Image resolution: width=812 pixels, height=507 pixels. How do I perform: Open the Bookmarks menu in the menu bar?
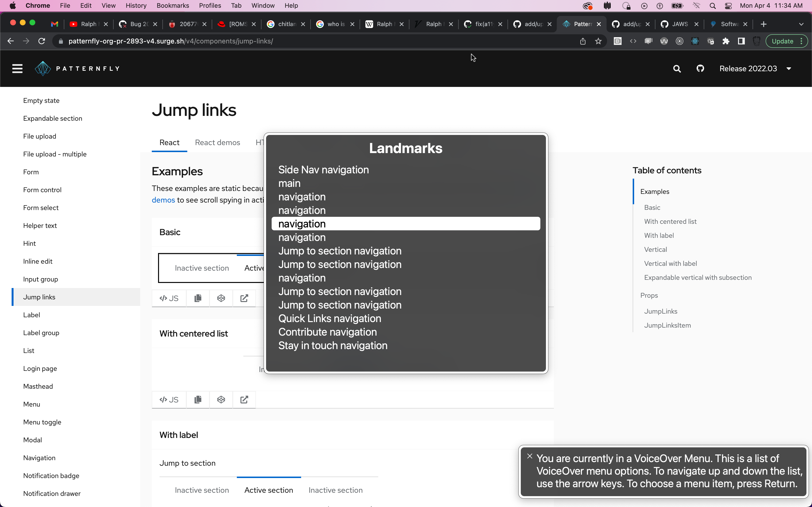pyautogui.click(x=173, y=6)
